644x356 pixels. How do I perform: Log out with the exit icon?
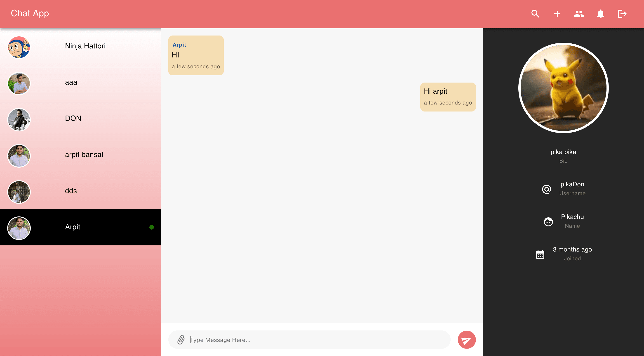tap(622, 14)
